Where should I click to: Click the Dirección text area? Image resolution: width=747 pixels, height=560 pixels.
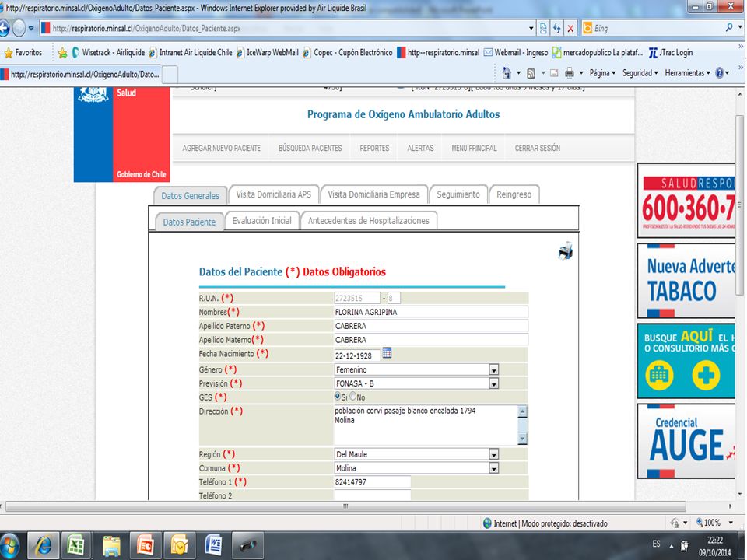[x=426, y=425]
